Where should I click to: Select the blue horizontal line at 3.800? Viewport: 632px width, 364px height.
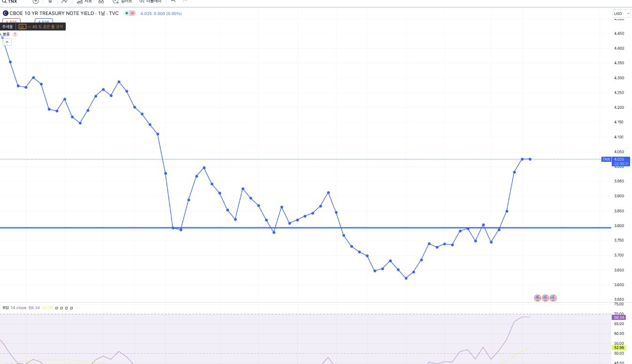[305, 228]
